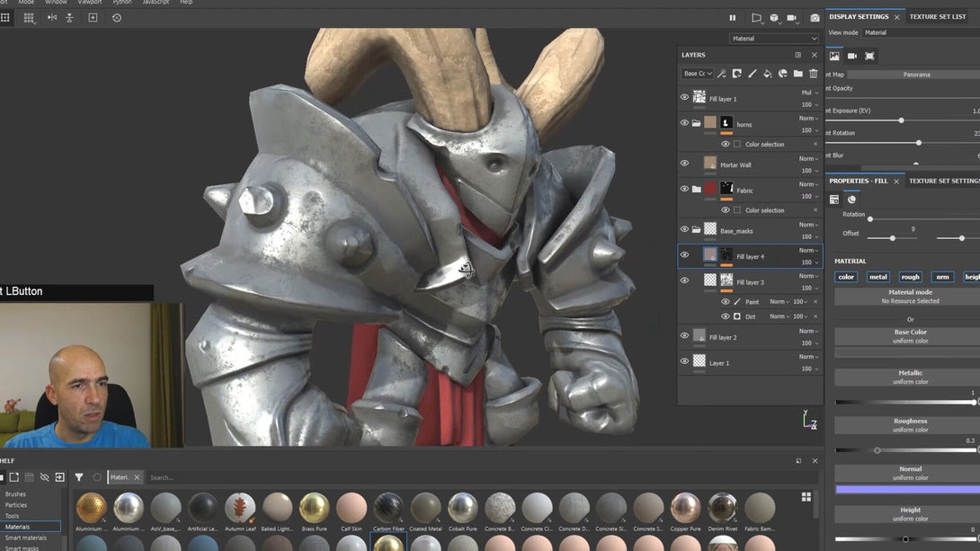Screen dimensions: 980x551
Task: Toggle the shelf grid view icon
Action: [806, 497]
